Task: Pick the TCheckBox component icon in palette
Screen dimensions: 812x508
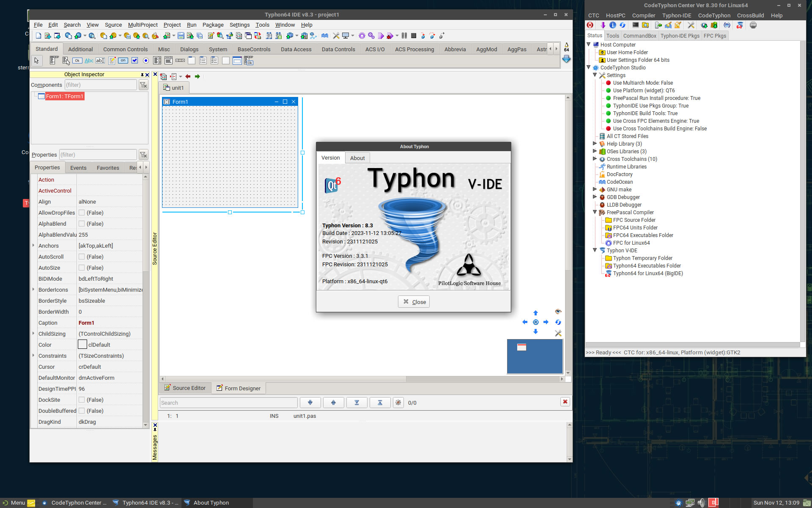Action: pyautogui.click(x=134, y=61)
